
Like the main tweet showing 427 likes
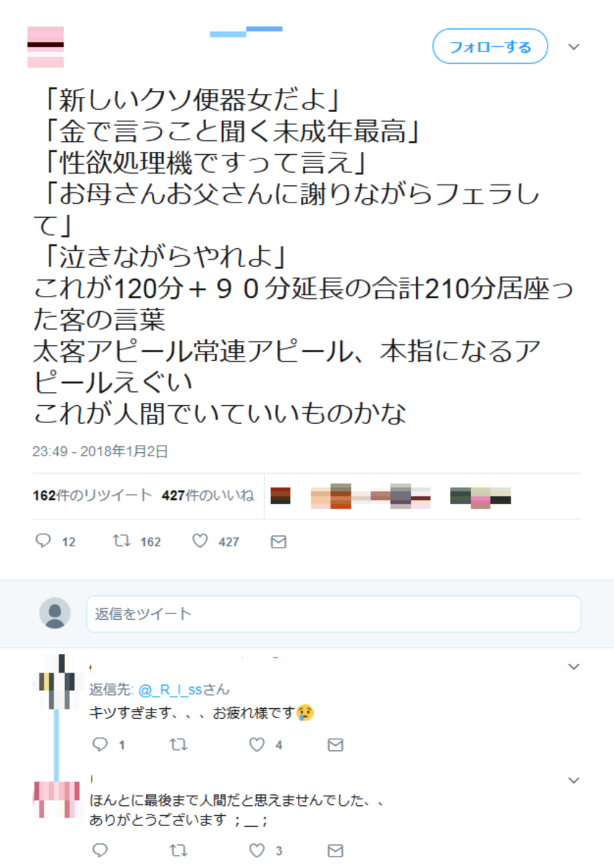(200, 540)
